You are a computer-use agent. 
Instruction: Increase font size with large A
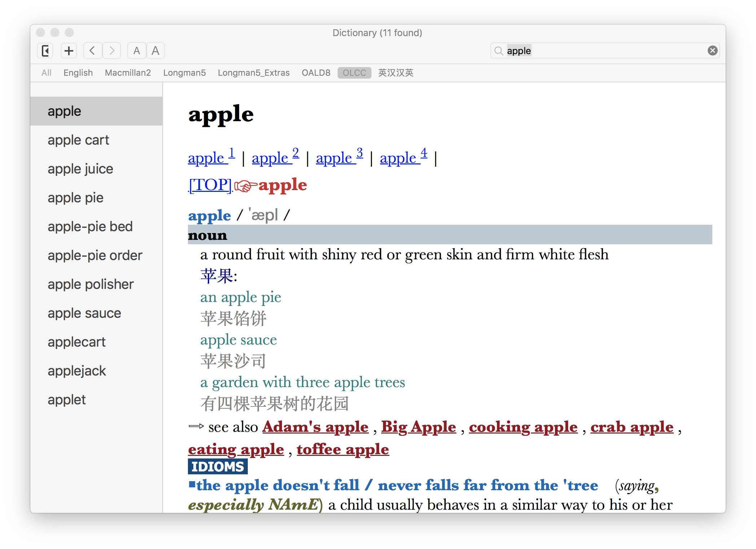155,51
